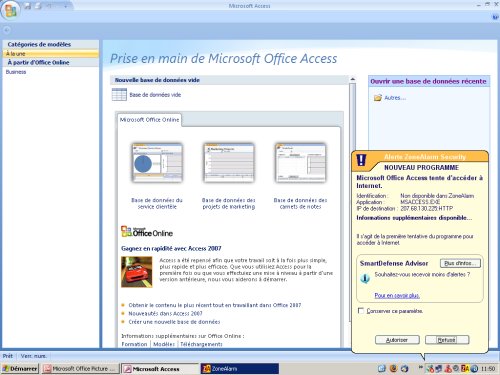Click the 'Refuser' button in the alert
This screenshot has height=375, width=500.
click(447, 340)
